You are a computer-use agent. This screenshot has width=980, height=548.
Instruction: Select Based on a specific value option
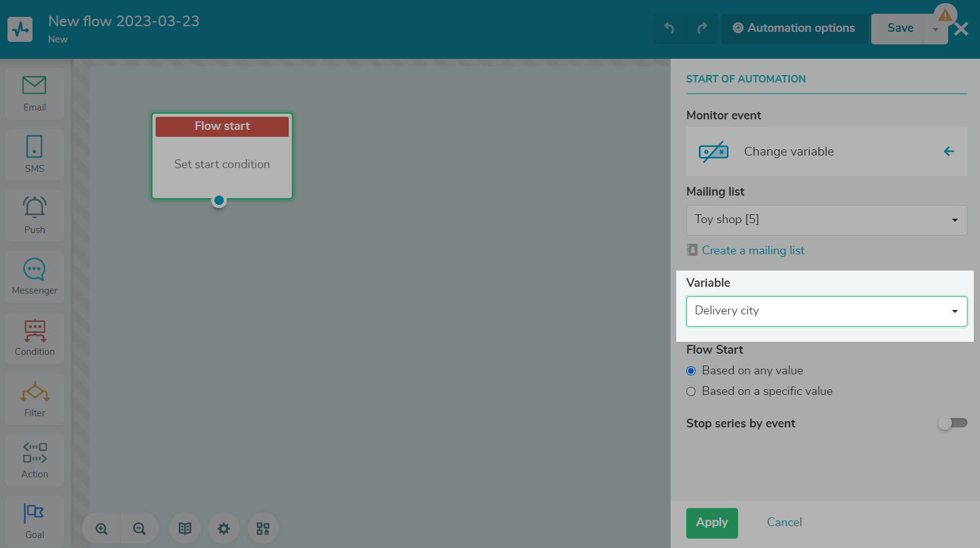pyautogui.click(x=691, y=392)
